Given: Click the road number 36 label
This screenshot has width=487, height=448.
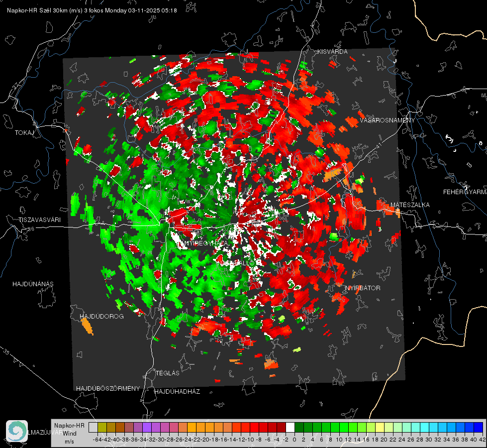Looking at the screenshot, I should tap(31, 229).
